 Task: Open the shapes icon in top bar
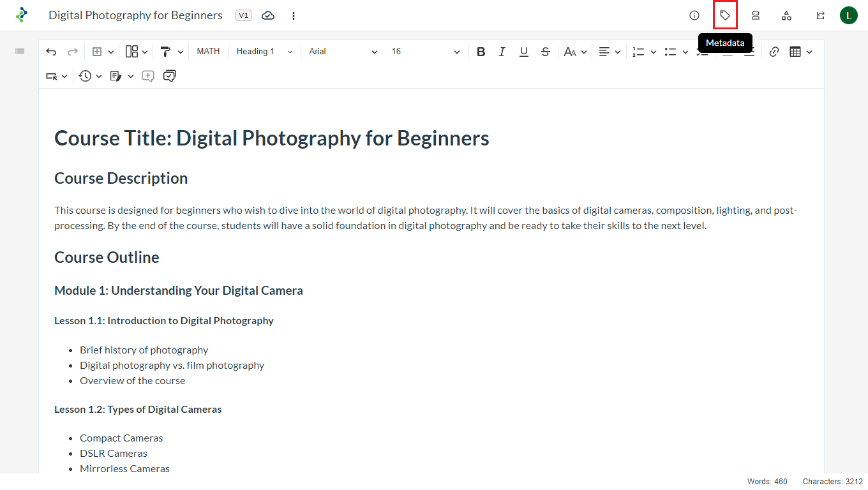pyautogui.click(x=786, y=15)
